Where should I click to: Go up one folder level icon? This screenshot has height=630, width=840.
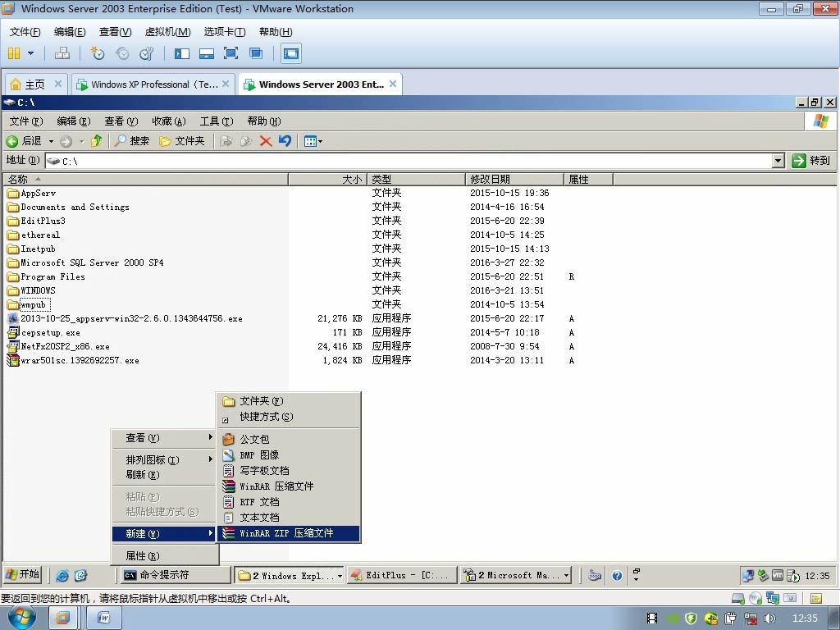point(97,141)
